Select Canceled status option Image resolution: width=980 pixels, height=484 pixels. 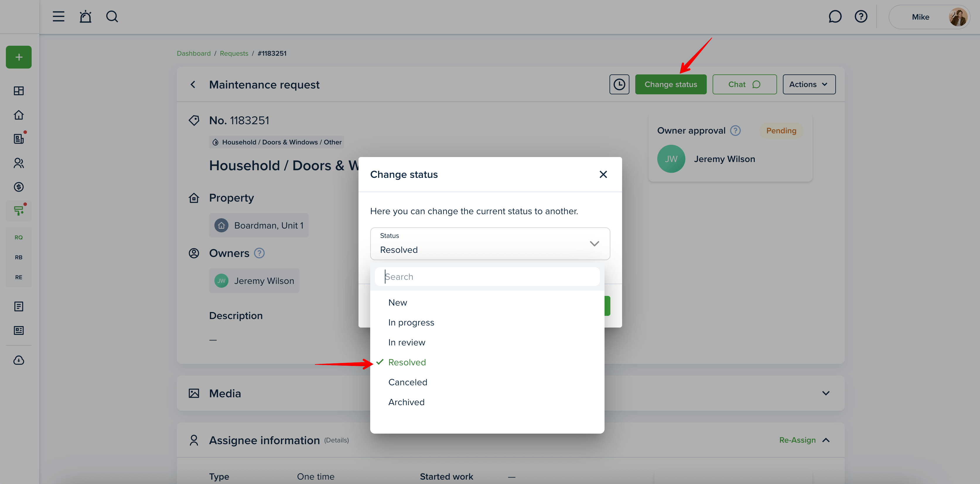407,382
